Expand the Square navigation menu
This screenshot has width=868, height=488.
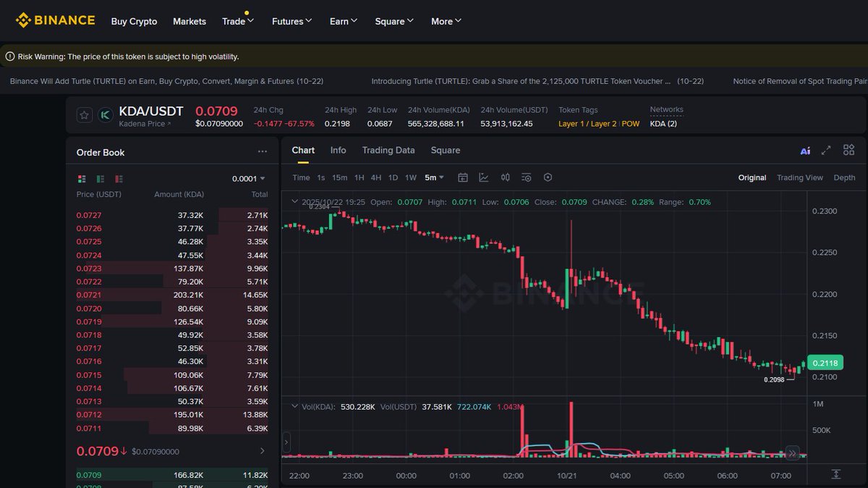coord(394,21)
